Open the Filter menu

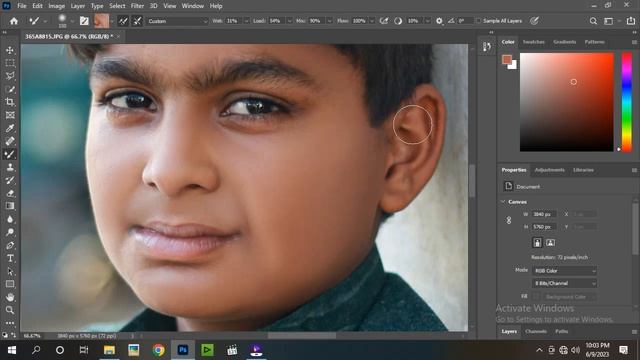pyautogui.click(x=138, y=6)
